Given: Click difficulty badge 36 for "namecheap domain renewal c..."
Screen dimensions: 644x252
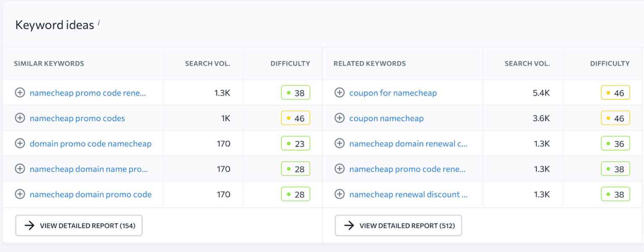Looking at the screenshot, I should pyautogui.click(x=615, y=144).
